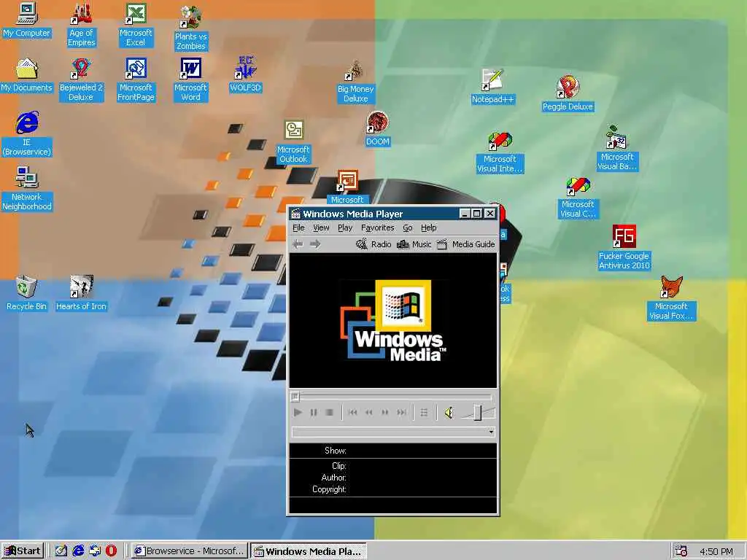Select the Bejeweled 2 Deluxe shortcut

(x=81, y=79)
